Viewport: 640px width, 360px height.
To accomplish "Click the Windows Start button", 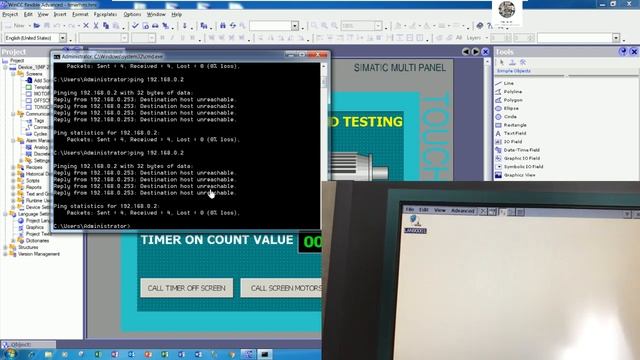I will coord(10,354).
